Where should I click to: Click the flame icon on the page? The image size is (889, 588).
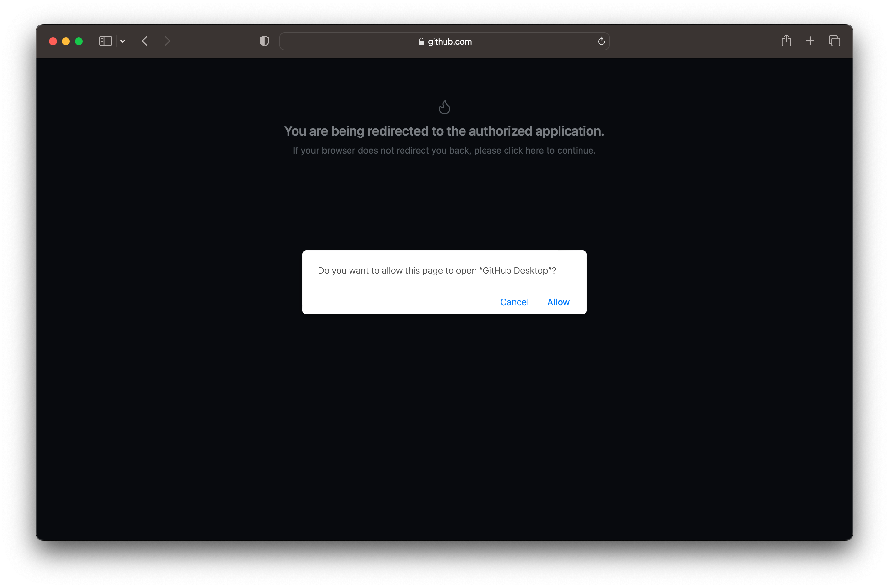pyautogui.click(x=444, y=107)
